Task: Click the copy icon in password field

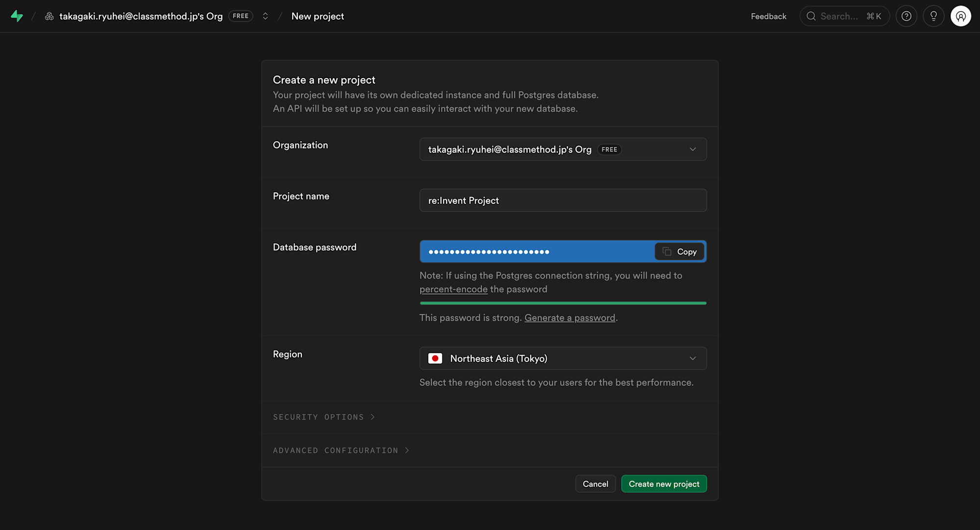Action: pos(667,252)
